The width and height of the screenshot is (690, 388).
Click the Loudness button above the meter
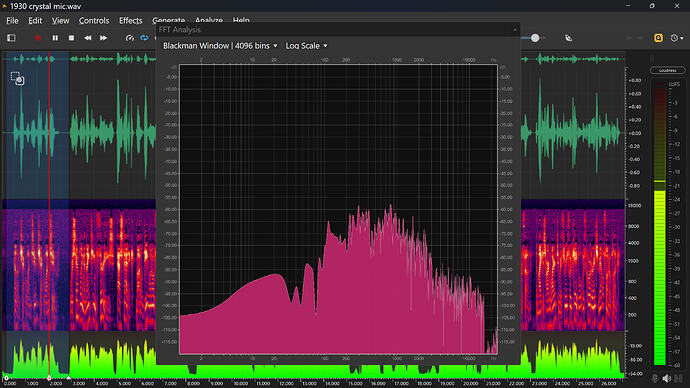pos(668,70)
